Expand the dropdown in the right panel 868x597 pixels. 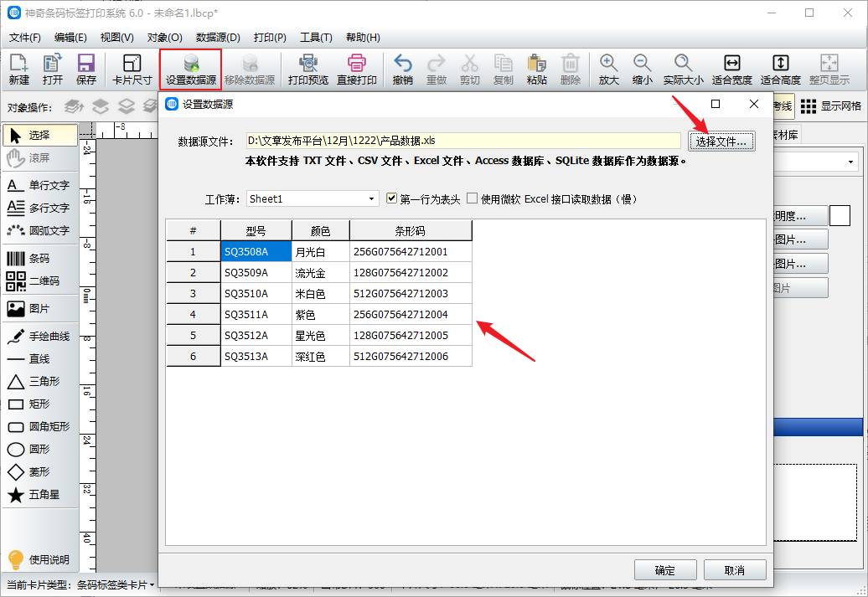click(x=850, y=162)
